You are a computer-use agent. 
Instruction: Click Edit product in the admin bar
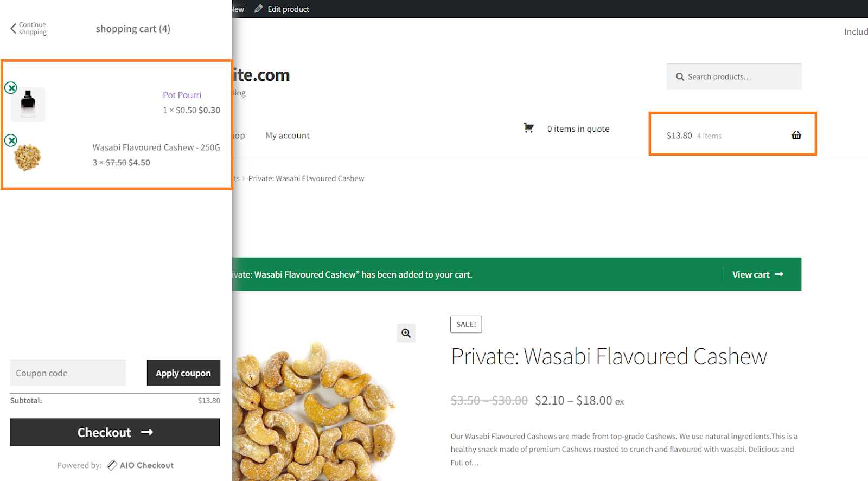[288, 9]
